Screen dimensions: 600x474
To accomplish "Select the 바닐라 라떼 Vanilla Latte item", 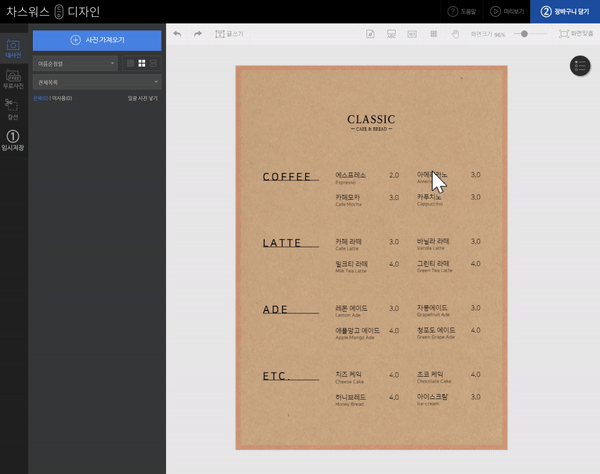I will click(433, 244).
